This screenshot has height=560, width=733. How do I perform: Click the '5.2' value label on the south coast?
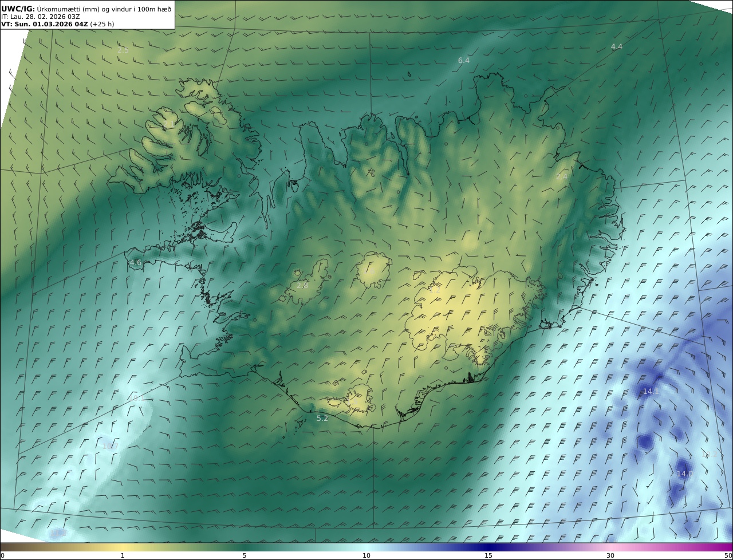click(x=322, y=419)
